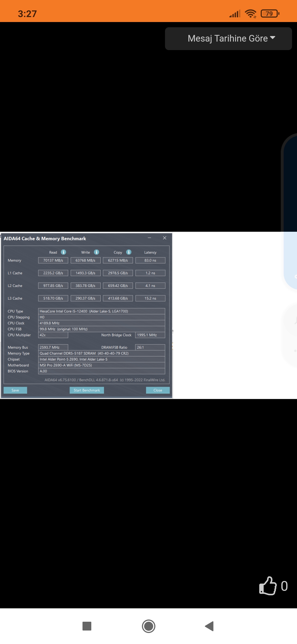Viewport: 297px width, 644px height.
Task: Select the L3 Cache write value 290.37 GB/s
Action: tap(86, 298)
